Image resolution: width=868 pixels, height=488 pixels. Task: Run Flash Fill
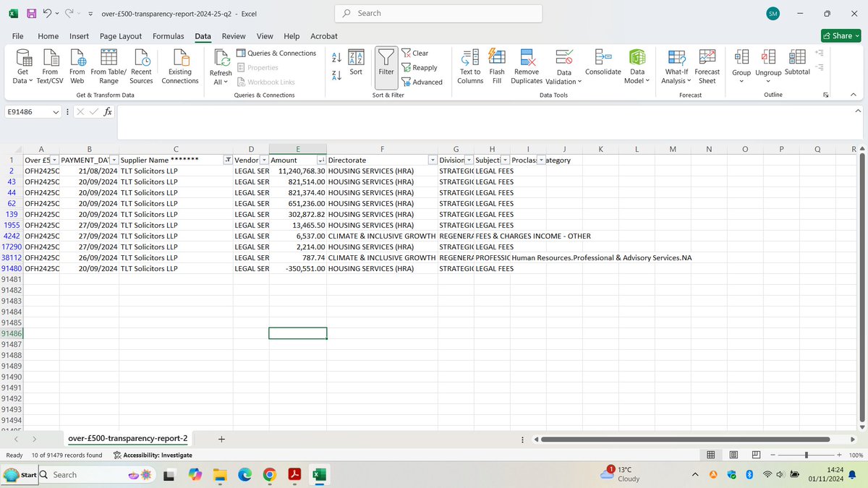point(497,67)
